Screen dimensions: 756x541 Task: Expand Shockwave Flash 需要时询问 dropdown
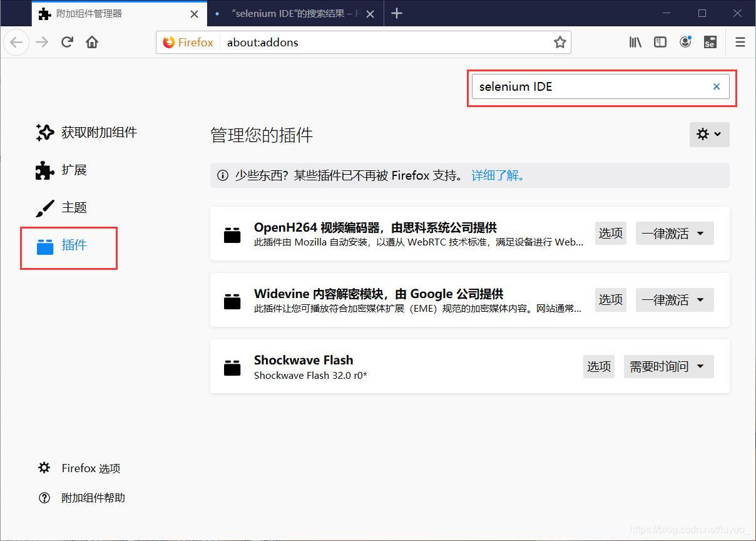(x=668, y=366)
